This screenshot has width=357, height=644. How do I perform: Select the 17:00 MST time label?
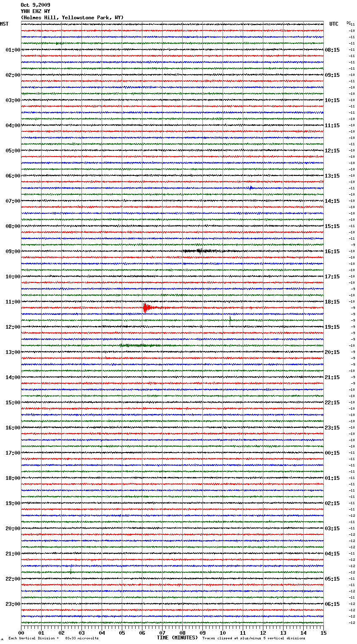[x=13, y=453]
